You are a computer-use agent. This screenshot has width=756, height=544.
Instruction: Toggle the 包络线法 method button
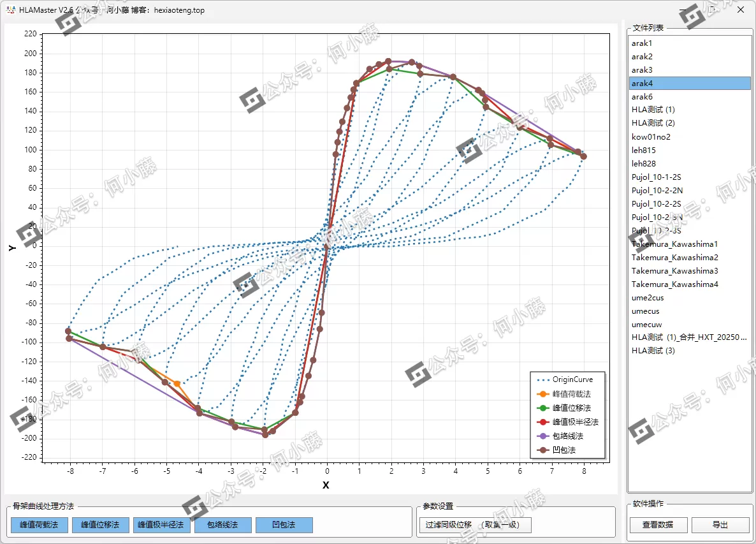pos(222,525)
